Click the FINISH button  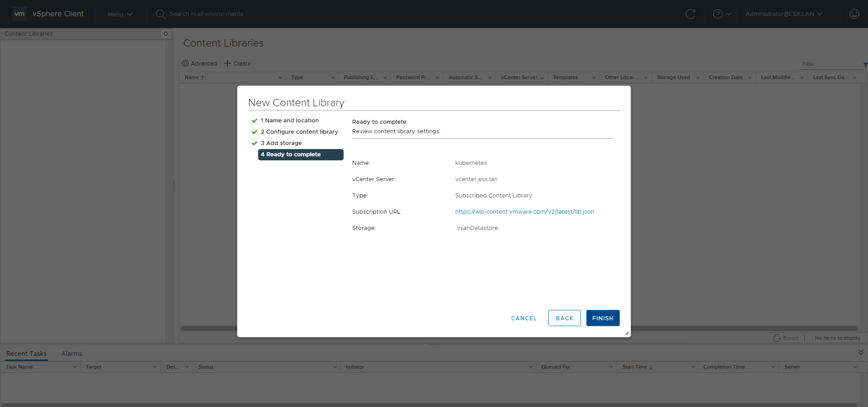point(603,318)
